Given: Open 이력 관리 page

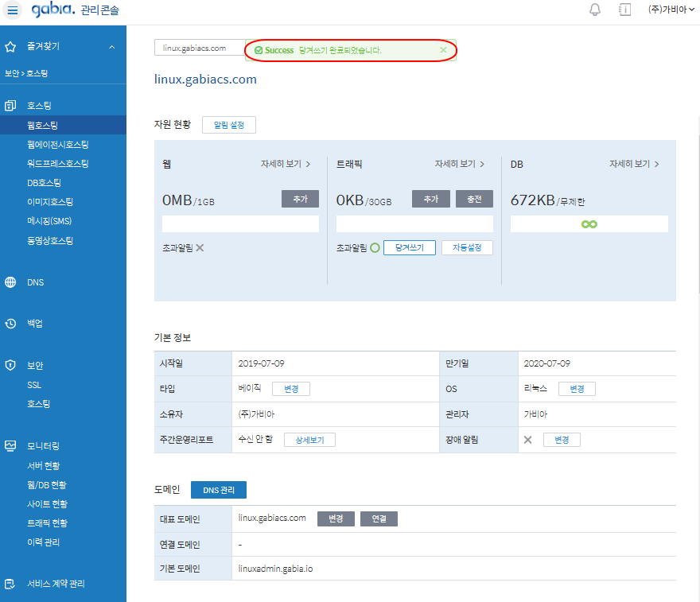Looking at the screenshot, I should click(x=43, y=542).
